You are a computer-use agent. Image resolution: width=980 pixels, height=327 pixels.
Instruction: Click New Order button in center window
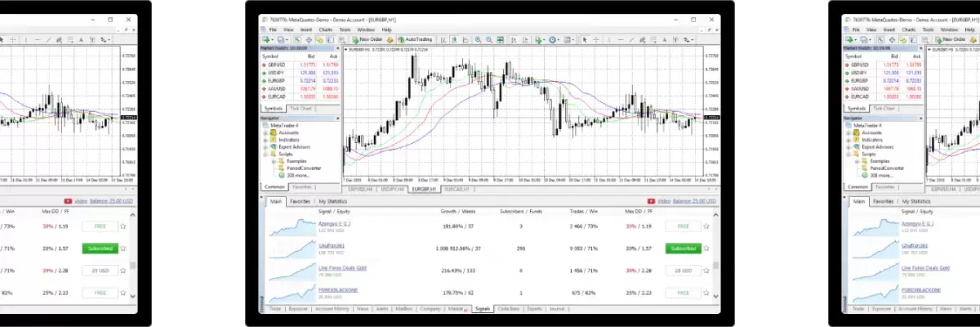368,39
